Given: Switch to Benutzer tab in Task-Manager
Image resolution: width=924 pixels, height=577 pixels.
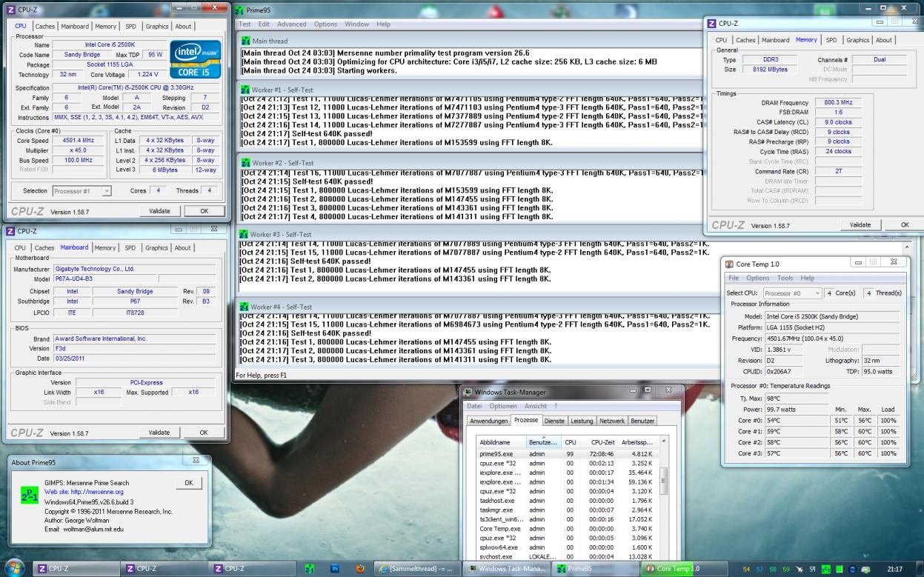Looking at the screenshot, I should coord(642,421).
